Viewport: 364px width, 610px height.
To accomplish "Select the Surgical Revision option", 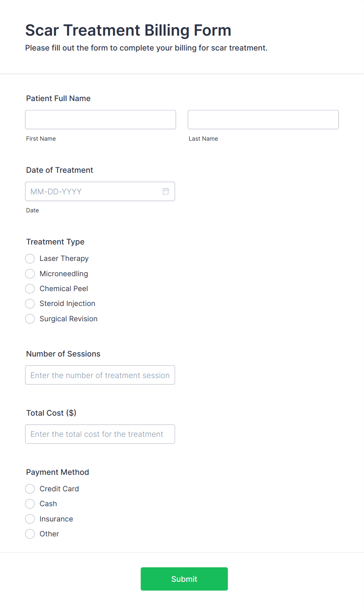I will point(30,319).
